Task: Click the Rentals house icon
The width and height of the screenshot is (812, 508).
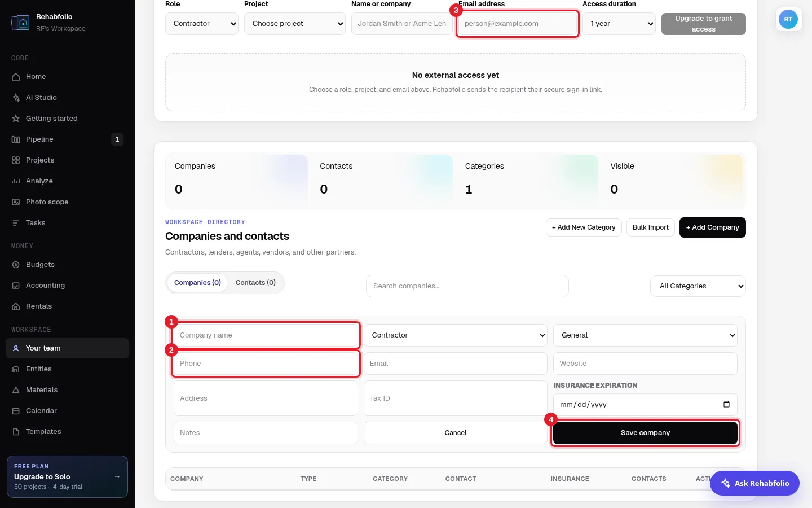Action: tap(16, 306)
